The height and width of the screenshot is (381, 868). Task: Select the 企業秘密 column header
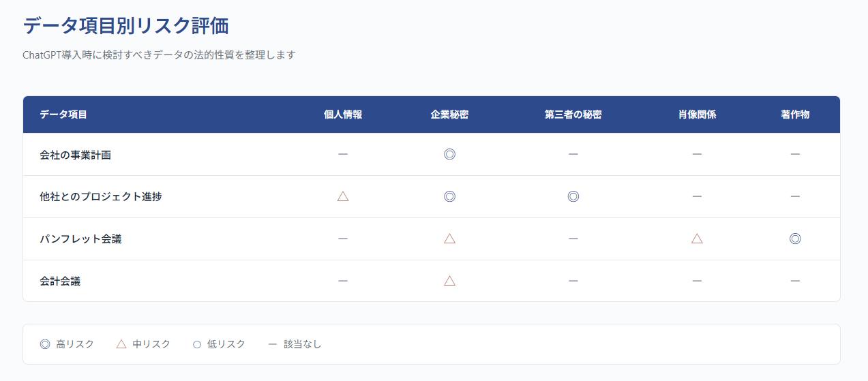(x=449, y=115)
